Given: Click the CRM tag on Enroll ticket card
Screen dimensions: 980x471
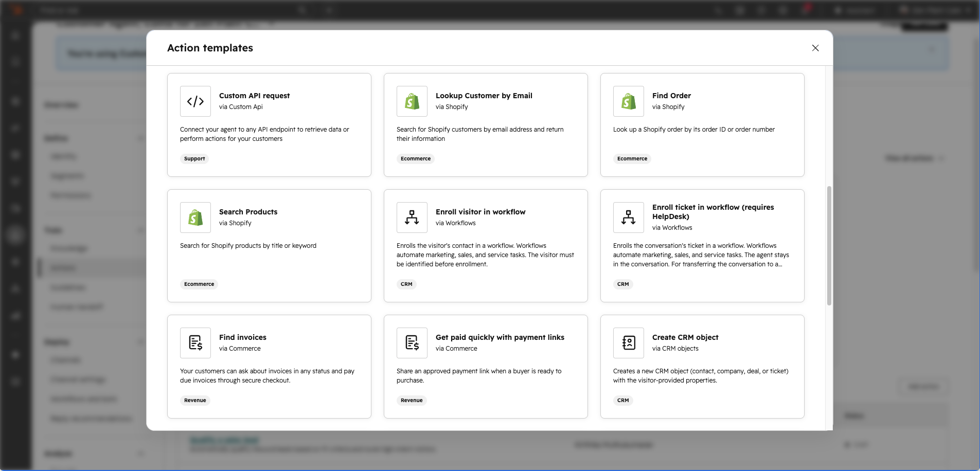Looking at the screenshot, I should tap(623, 284).
